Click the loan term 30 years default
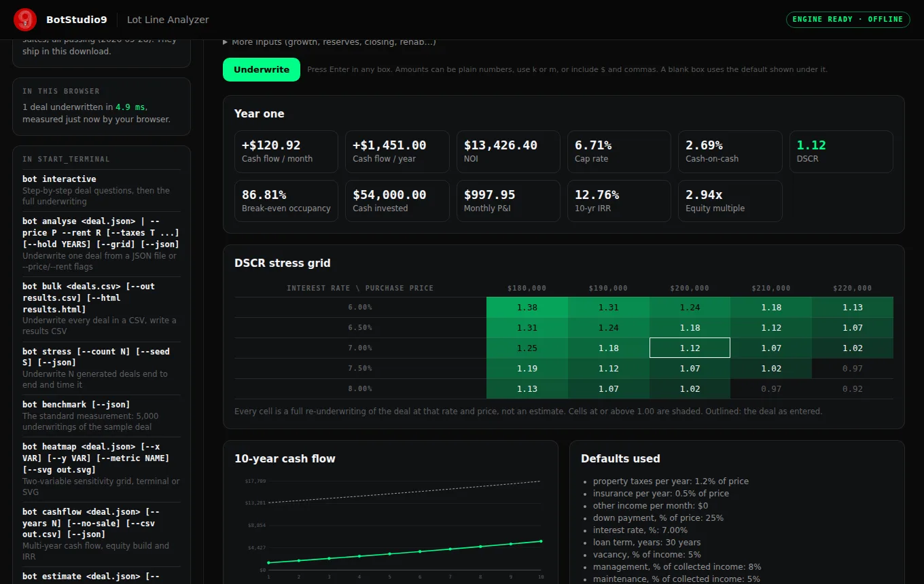Screen dimensions: 924x584 (647, 543)
